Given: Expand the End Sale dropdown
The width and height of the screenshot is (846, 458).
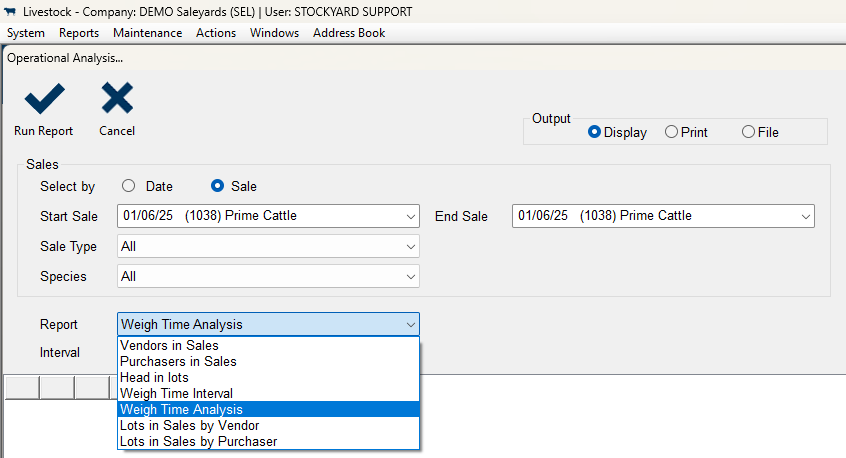Looking at the screenshot, I should point(806,216).
